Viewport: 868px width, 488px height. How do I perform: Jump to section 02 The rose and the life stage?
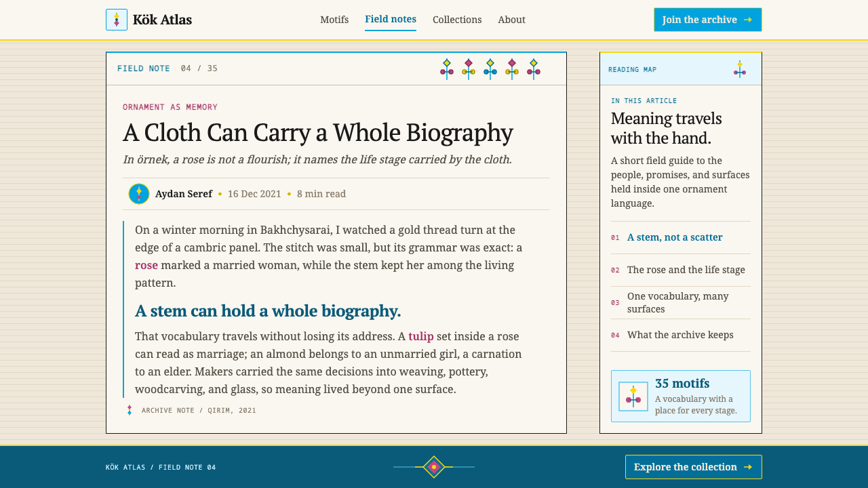tap(681, 270)
